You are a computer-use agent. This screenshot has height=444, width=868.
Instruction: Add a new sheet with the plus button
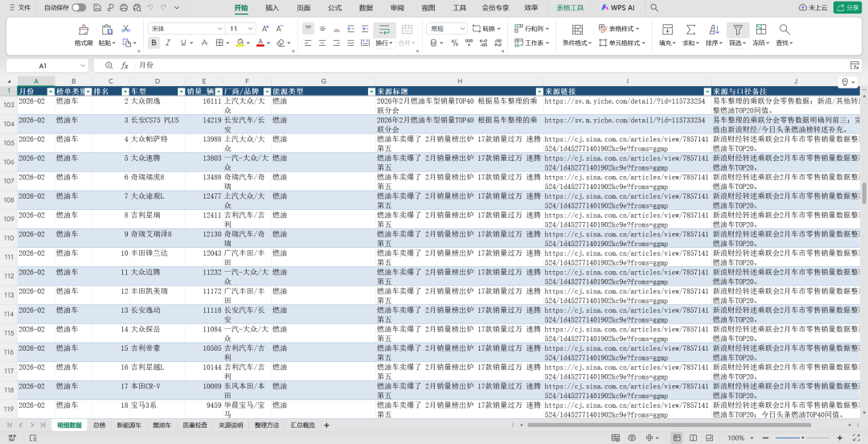coord(326,425)
